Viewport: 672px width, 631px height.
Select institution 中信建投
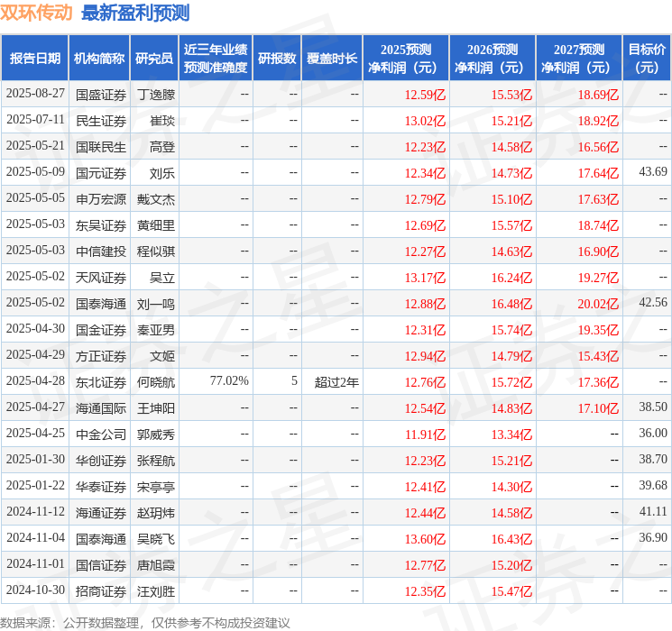coord(101,251)
